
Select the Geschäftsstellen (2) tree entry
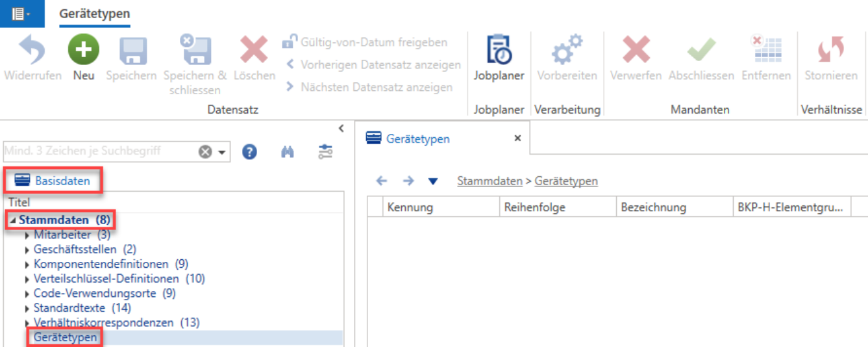[x=85, y=249]
